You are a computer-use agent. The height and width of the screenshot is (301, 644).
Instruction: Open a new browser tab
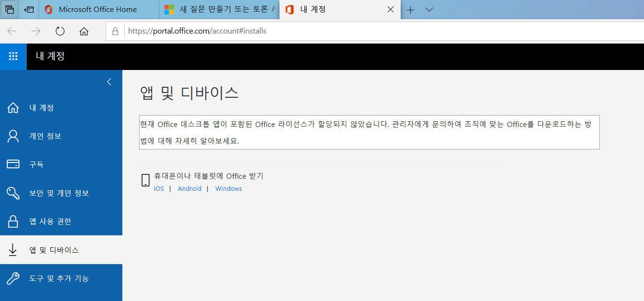(410, 10)
